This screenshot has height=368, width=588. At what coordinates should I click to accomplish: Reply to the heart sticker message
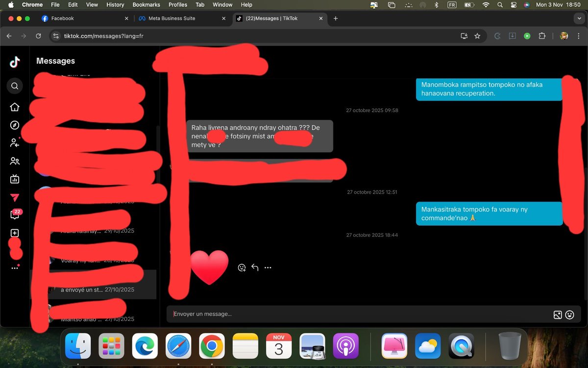click(255, 267)
